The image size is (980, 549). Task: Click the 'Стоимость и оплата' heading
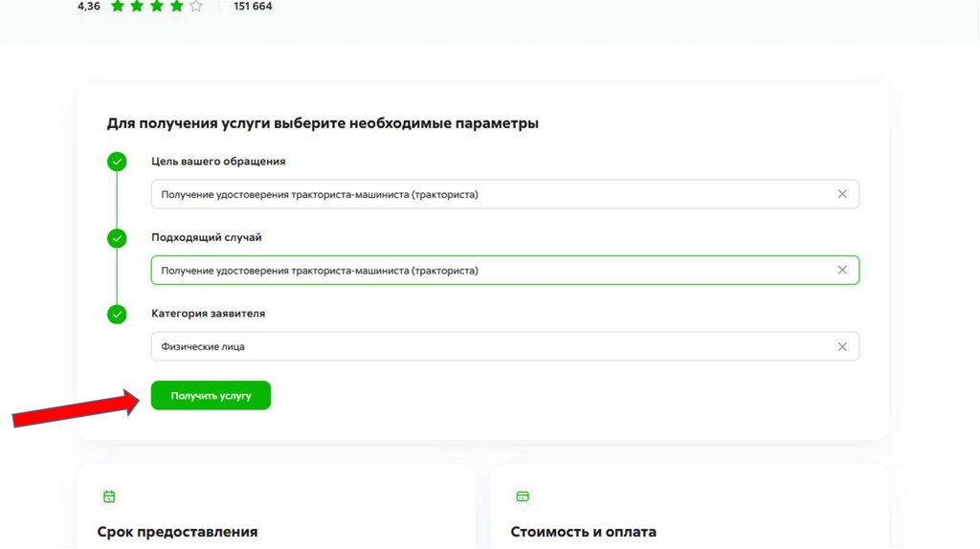click(583, 532)
